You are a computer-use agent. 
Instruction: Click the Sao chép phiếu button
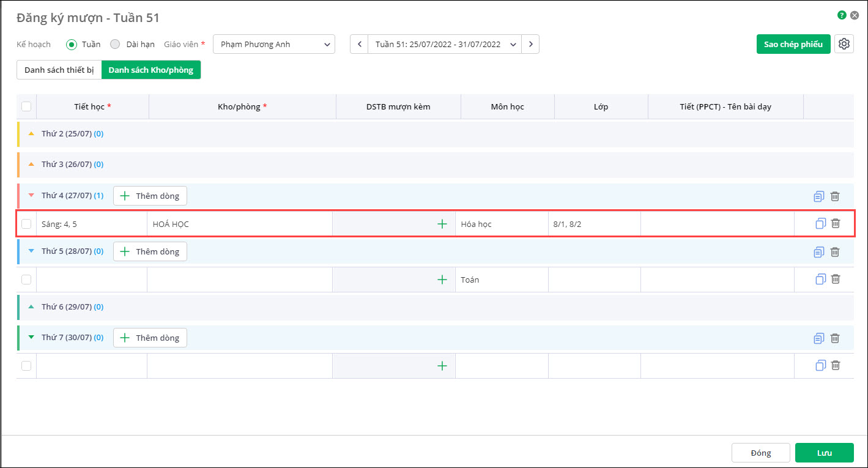[793, 44]
